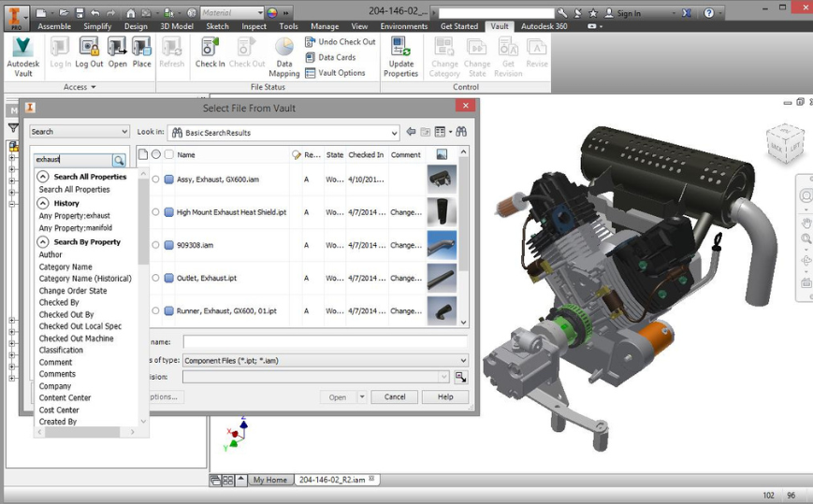Click the back arrow next to Look in

[x=411, y=132]
